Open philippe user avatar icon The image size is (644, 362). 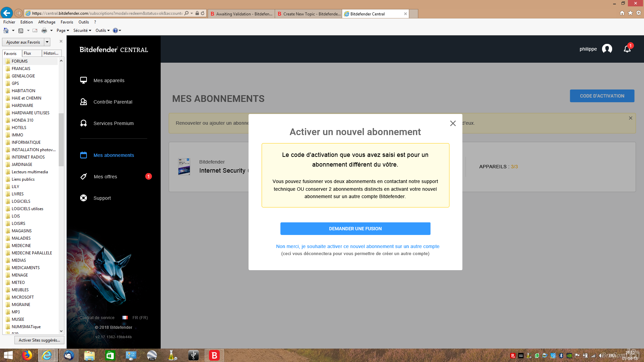coord(607,49)
